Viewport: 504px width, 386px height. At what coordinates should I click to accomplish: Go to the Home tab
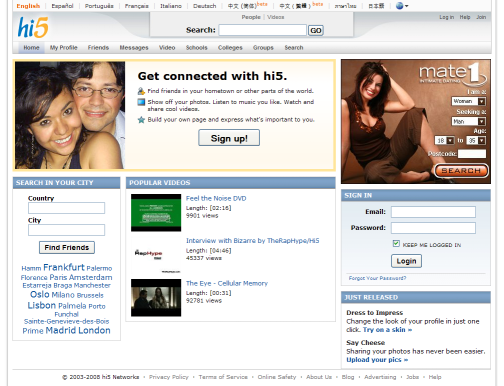point(31,48)
